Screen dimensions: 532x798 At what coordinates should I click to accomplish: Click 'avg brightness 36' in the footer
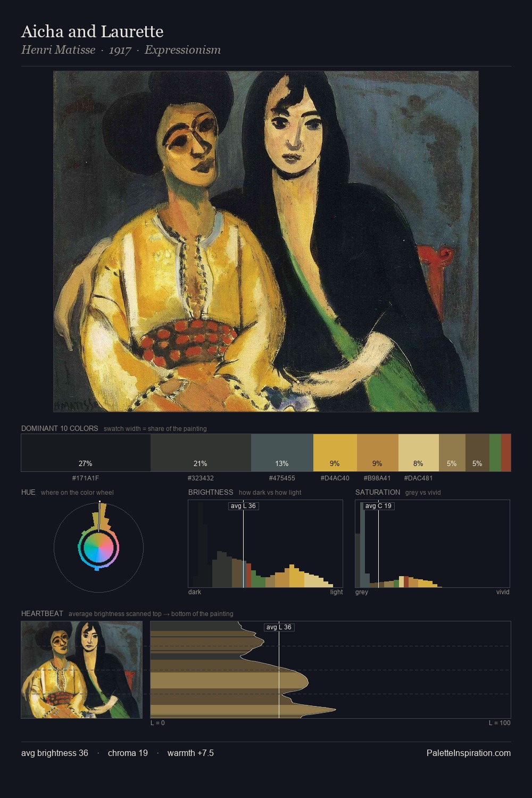coord(55,753)
